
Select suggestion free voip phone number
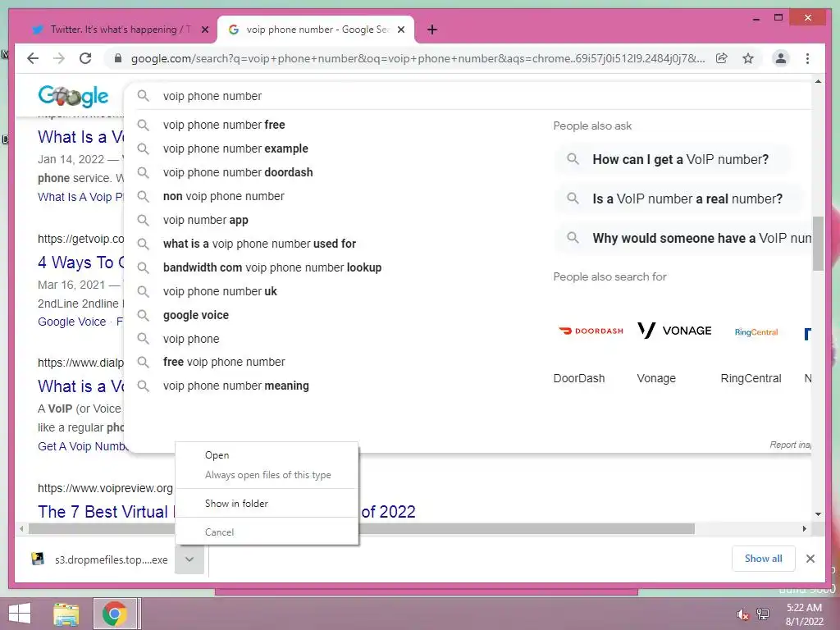click(x=224, y=362)
